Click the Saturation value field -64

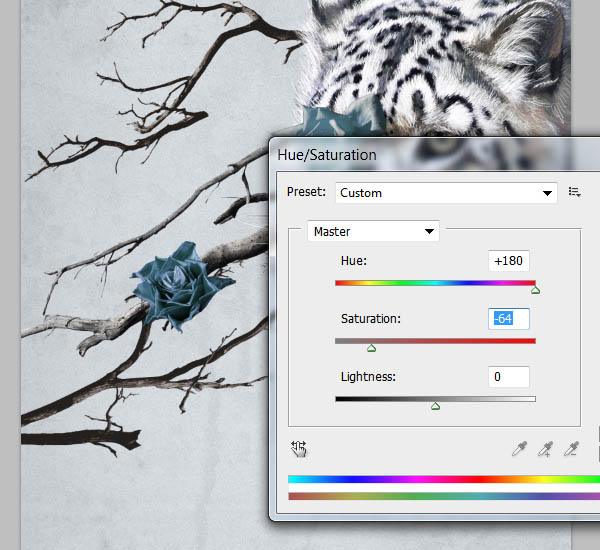509,318
